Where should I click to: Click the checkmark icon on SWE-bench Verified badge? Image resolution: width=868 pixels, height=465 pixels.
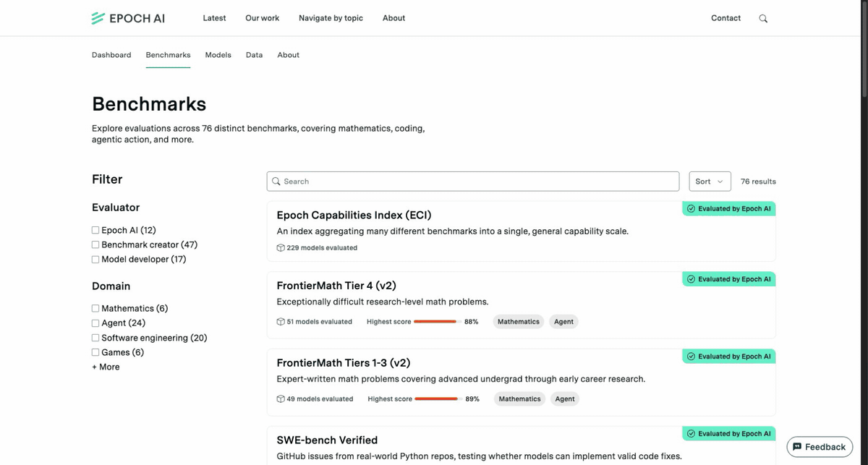691,434
